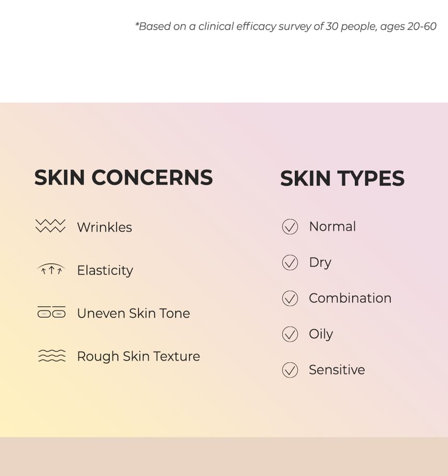
Task: Click the clinical efficacy survey footnote
Action: pos(285,27)
